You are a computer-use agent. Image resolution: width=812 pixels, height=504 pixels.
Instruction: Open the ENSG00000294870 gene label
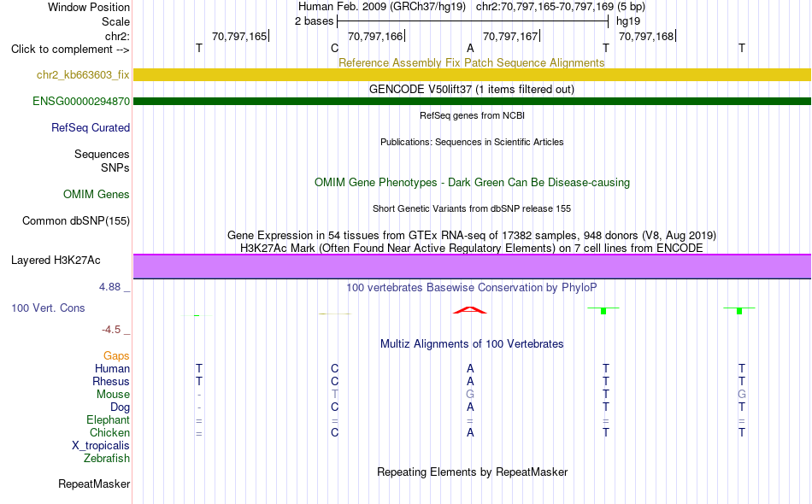pyautogui.click(x=81, y=102)
